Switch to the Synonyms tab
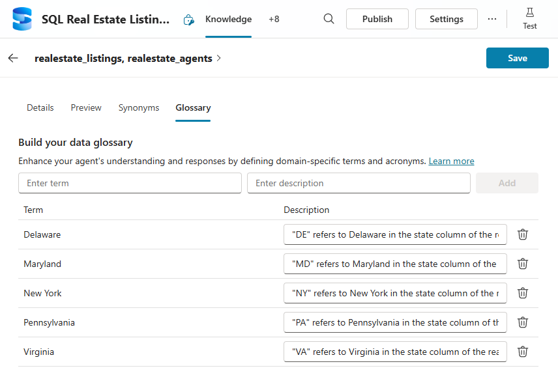This screenshot has width=558, height=392. (139, 107)
